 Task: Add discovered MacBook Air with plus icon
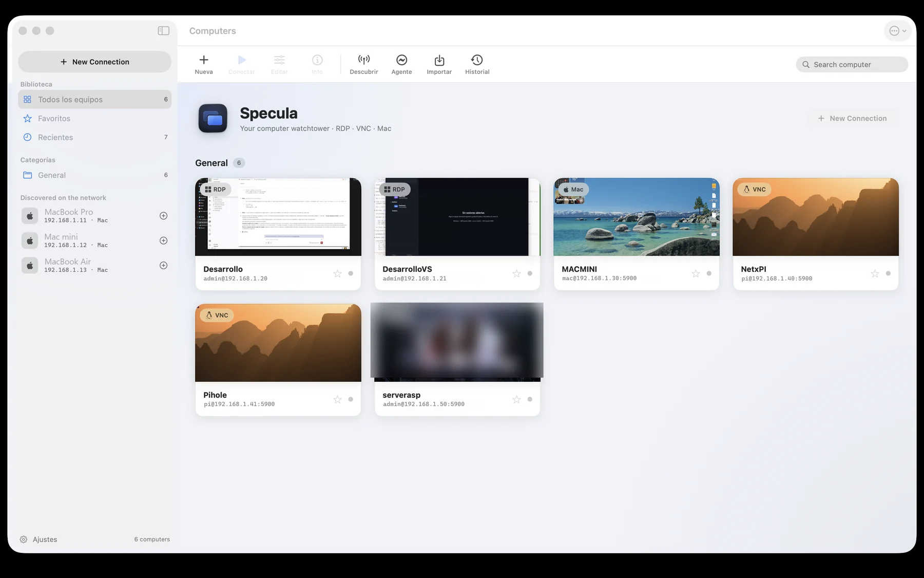tap(163, 266)
